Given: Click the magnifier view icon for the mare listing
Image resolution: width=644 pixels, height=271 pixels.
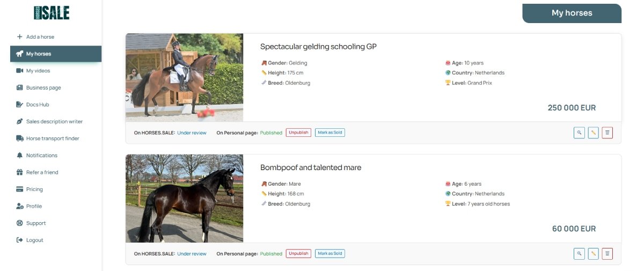Looking at the screenshot, I should coord(579,254).
